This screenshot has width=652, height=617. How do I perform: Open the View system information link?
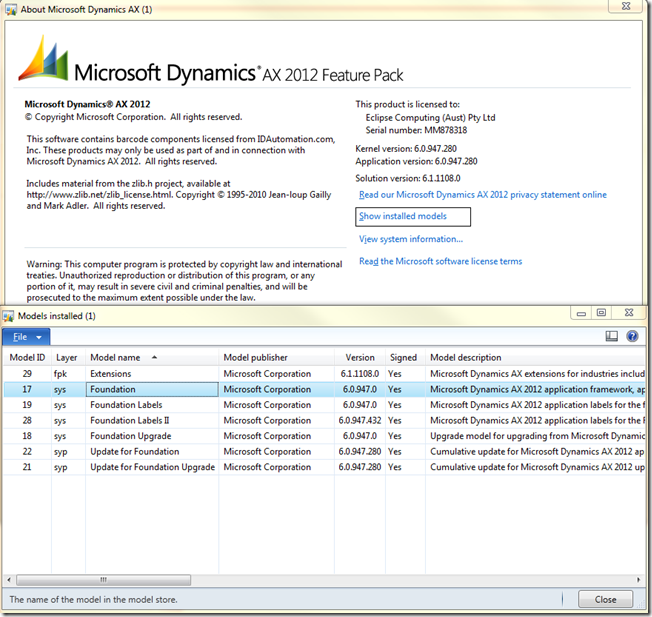(x=411, y=239)
